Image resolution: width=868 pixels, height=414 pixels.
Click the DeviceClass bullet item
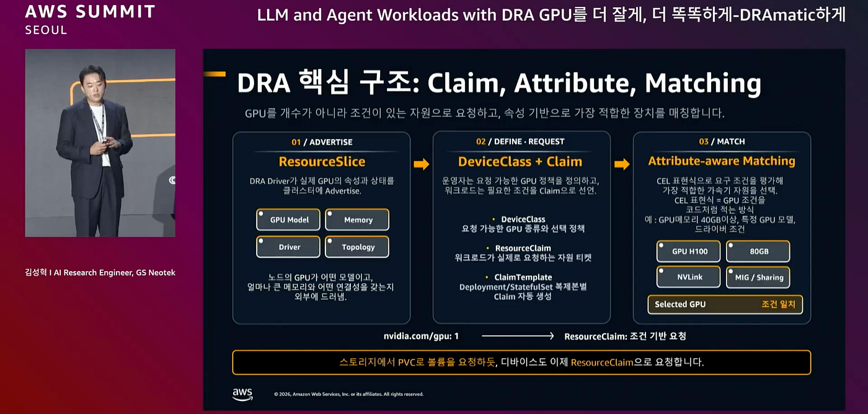pyautogui.click(x=523, y=224)
